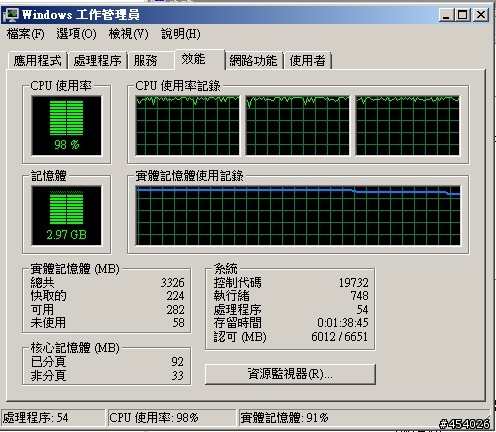
Task: Click the 認可 (MB) value 6012 / 6651
Action: (340, 337)
